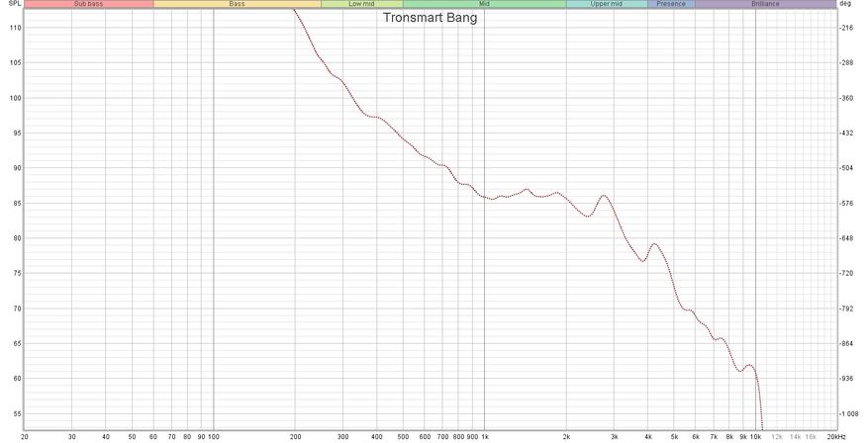The image size is (868, 443).
Task: Click the 300 frequency axis label
Action: (342, 437)
